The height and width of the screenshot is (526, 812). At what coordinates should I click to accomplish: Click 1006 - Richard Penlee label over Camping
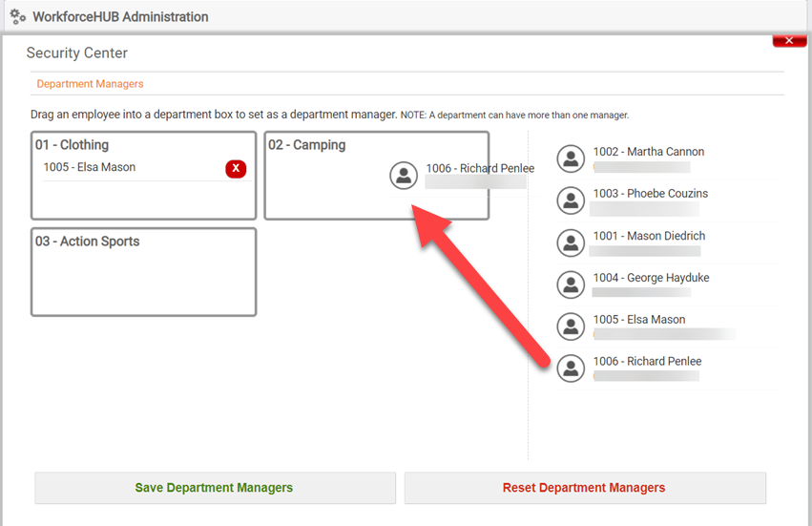[480, 168]
